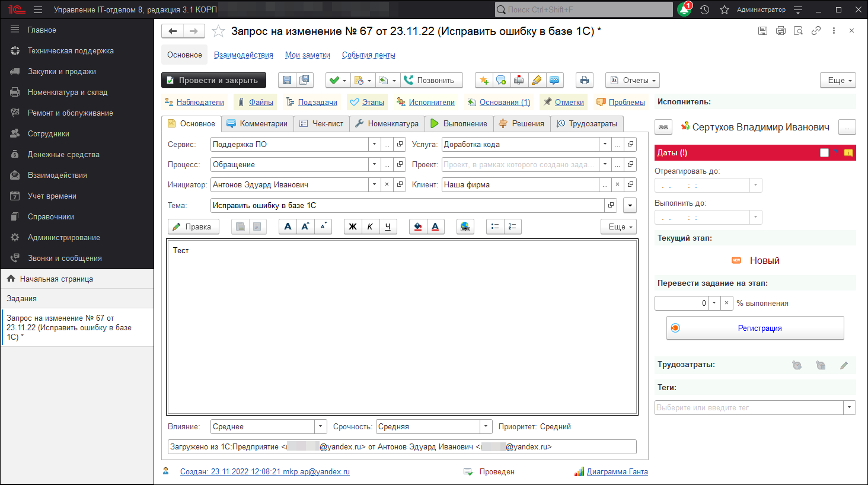Click into the Тема input field
Image resolution: width=868 pixels, height=485 pixels.
pyautogui.click(x=407, y=206)
